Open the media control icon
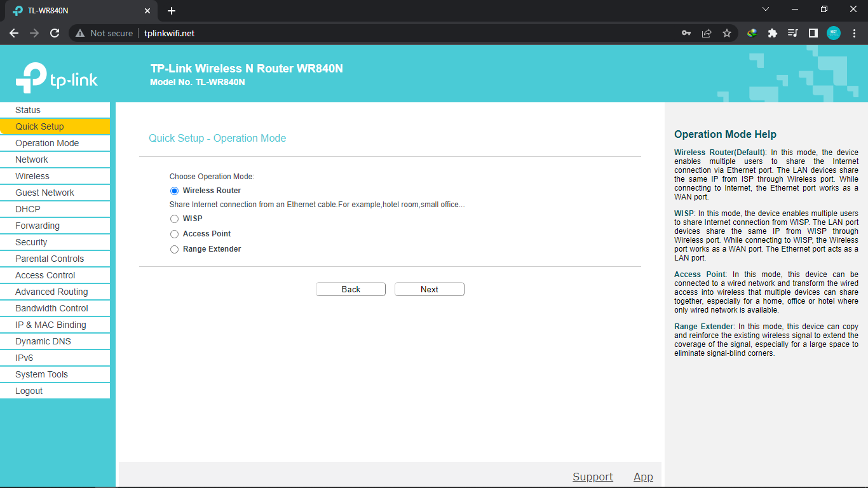Image resolution: width=868 pixels, height=488 pixels. point(793,33)
